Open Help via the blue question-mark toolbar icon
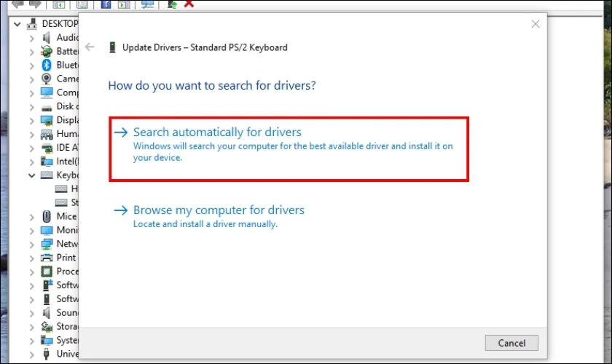This screenshot has height=364, width=612. [x=106, y=4]
